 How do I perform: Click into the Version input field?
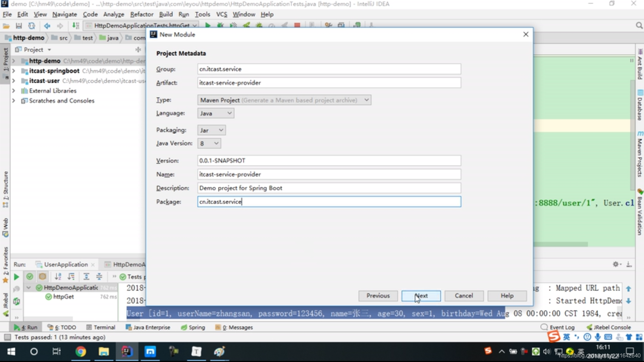click(329, 161)
